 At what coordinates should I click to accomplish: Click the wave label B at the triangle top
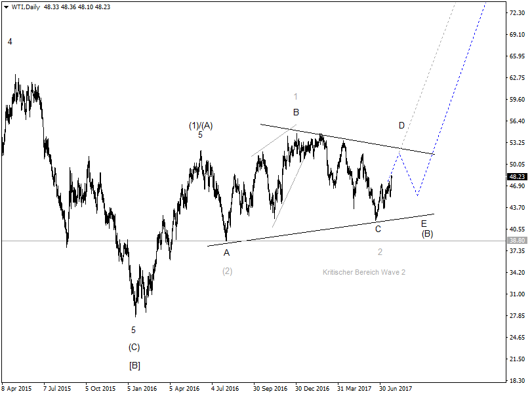[x=295, y=111]
